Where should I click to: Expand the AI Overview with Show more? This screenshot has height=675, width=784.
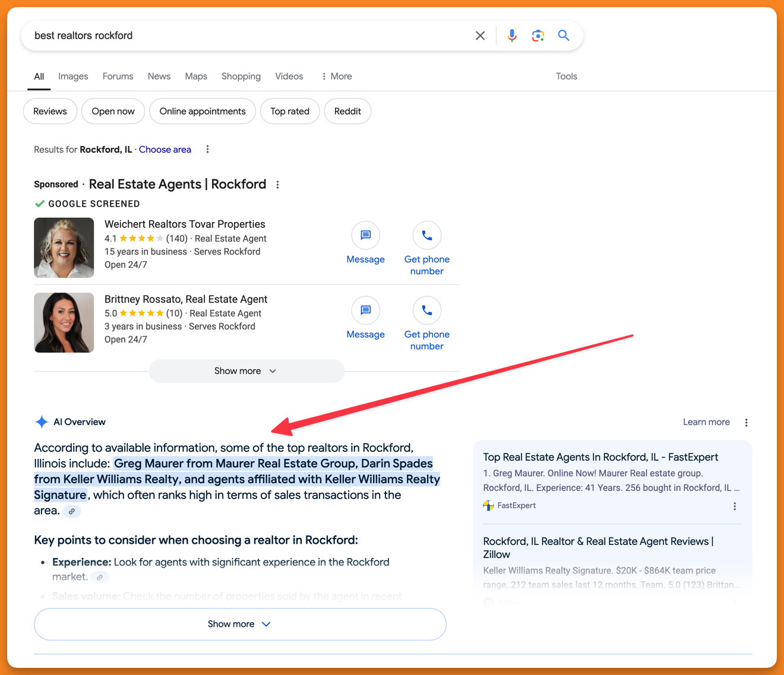[x=239, y=624]
